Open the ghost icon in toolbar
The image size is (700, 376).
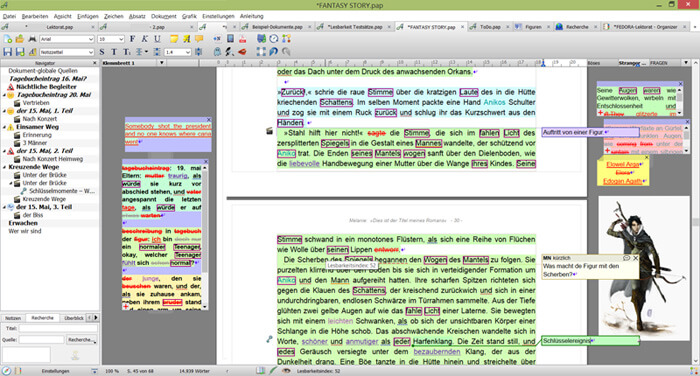pos(217,52)
